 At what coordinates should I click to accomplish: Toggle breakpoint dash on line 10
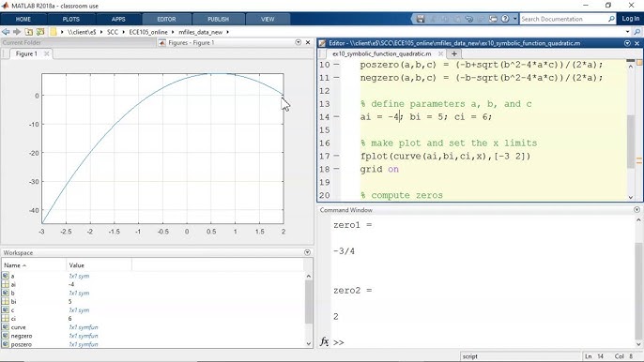coord(336,65)
